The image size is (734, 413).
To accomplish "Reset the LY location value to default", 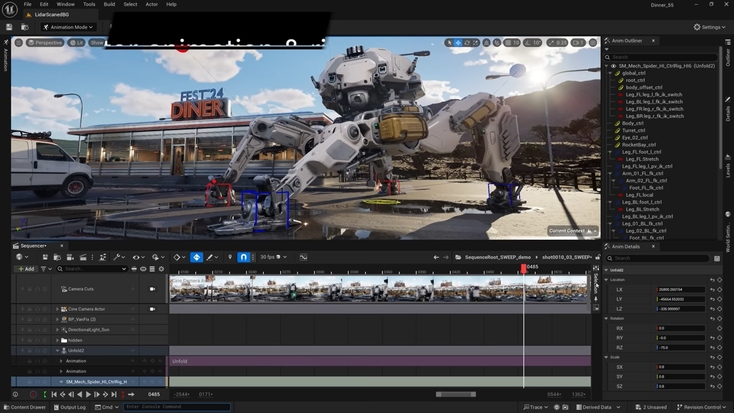I will [x=712, y=299].
